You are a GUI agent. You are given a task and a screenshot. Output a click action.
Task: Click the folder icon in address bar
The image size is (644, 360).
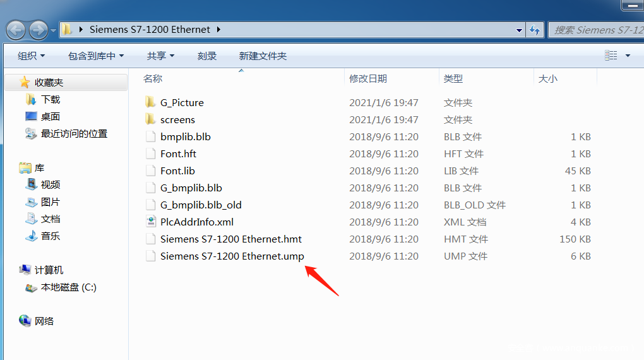tap(66, 30)
